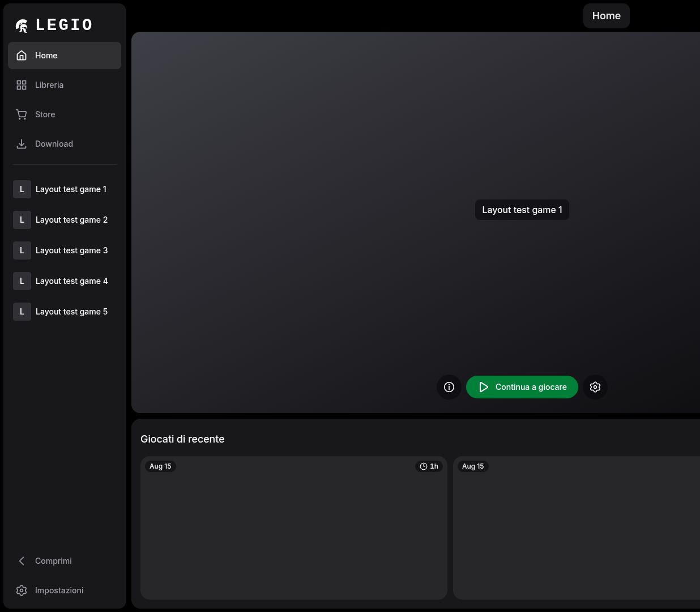700x612 pixels.
Task: Open the recent game card without a playtime badge
Action: [577, 528]
